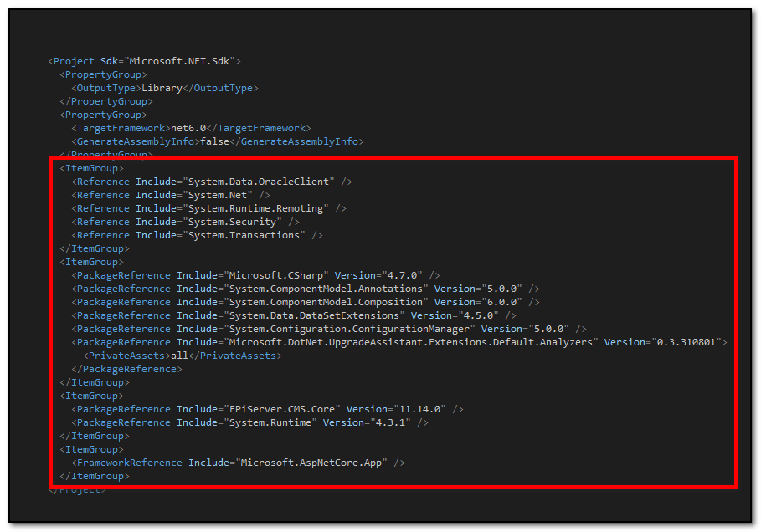The height and width of the screenshot is (532, 761).
Task: Select the "System.ComponentModel.Annotations" package name
Action: [327, 289]
